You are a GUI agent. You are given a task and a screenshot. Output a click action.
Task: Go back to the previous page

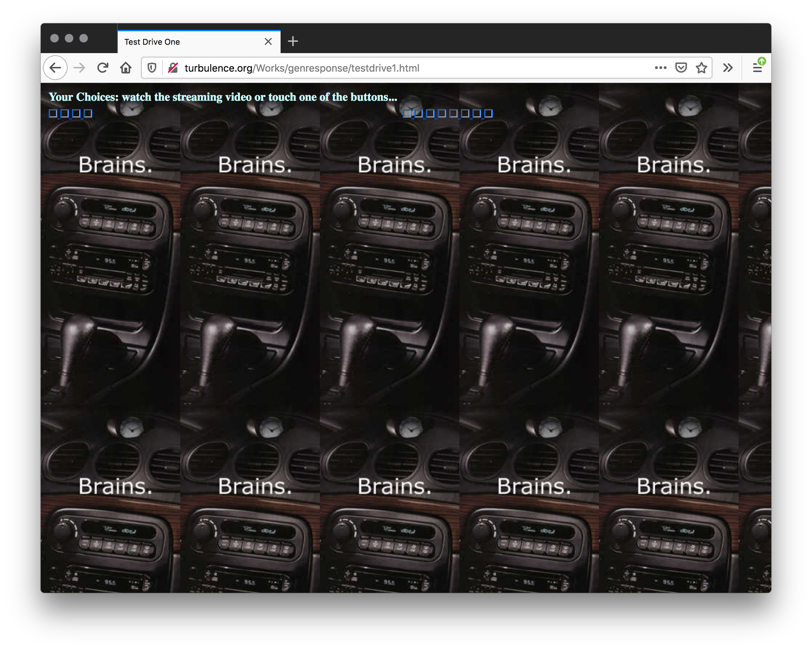[x=55, y=68]
